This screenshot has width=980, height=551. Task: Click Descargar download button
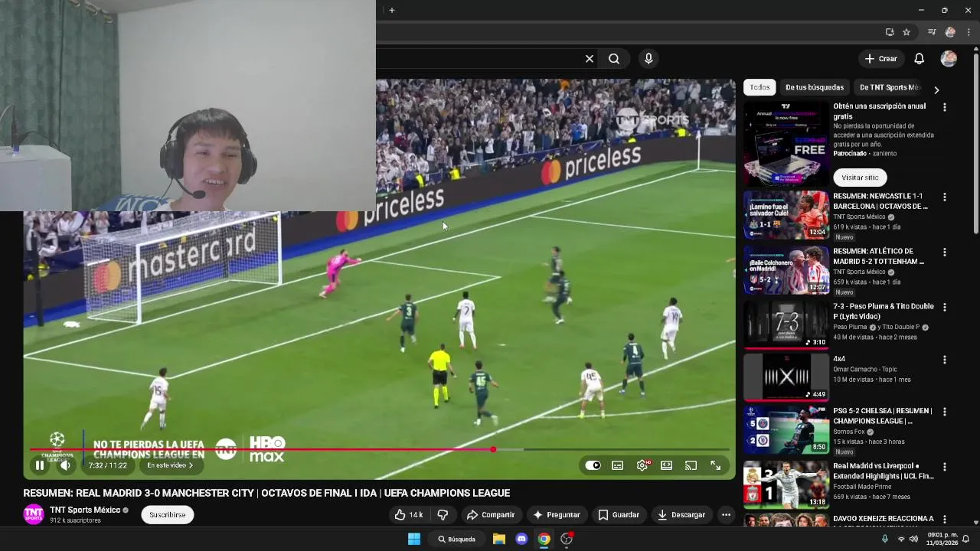click(x=681, y=515)
